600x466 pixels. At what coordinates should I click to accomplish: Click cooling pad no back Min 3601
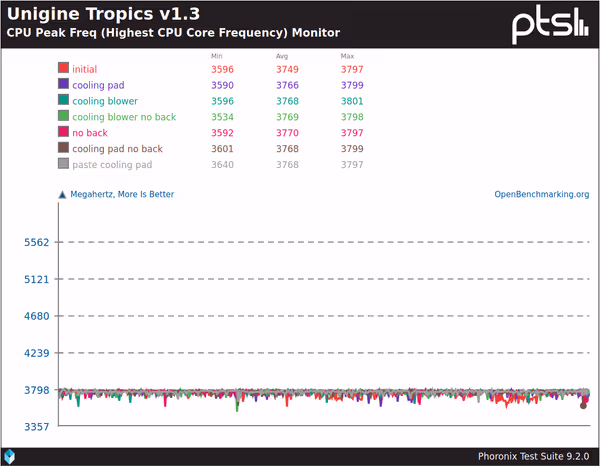coord(222,149)
